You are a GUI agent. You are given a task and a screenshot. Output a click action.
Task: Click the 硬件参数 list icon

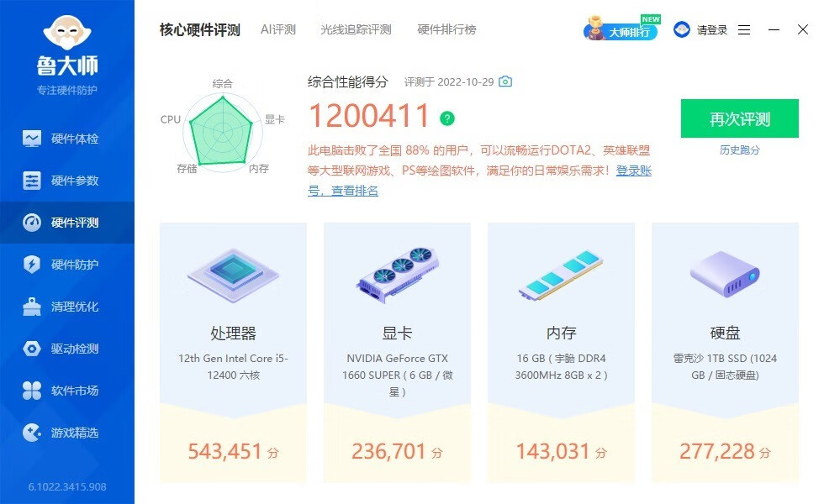click(x=32, y=181)
